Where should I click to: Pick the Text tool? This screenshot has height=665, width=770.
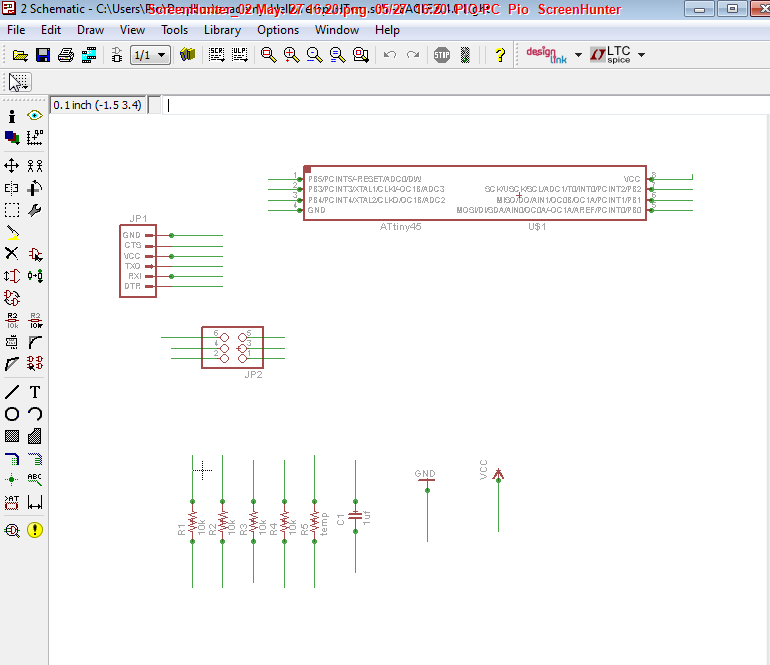35,392
